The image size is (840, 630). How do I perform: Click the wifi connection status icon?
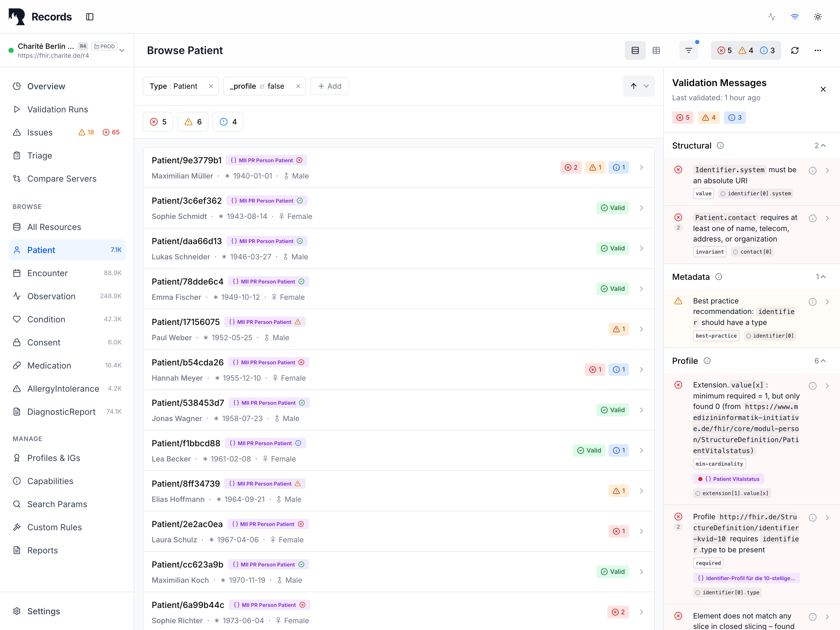point(794,17)
